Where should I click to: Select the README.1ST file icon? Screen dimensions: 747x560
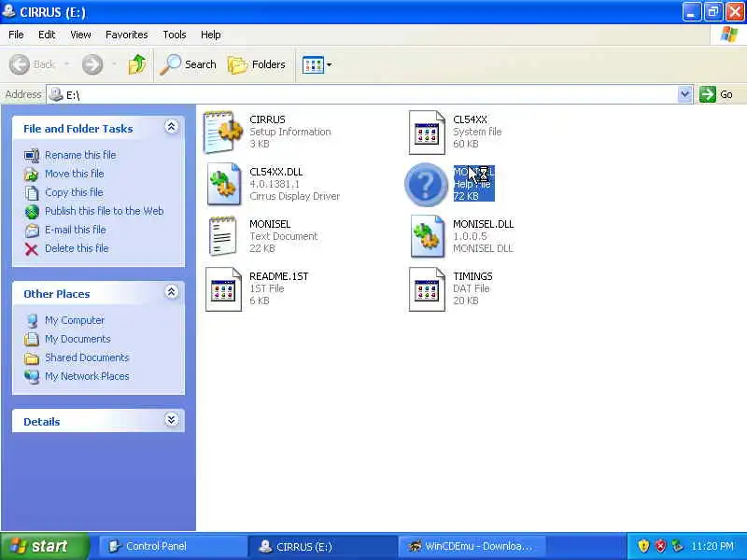(223, 288)
